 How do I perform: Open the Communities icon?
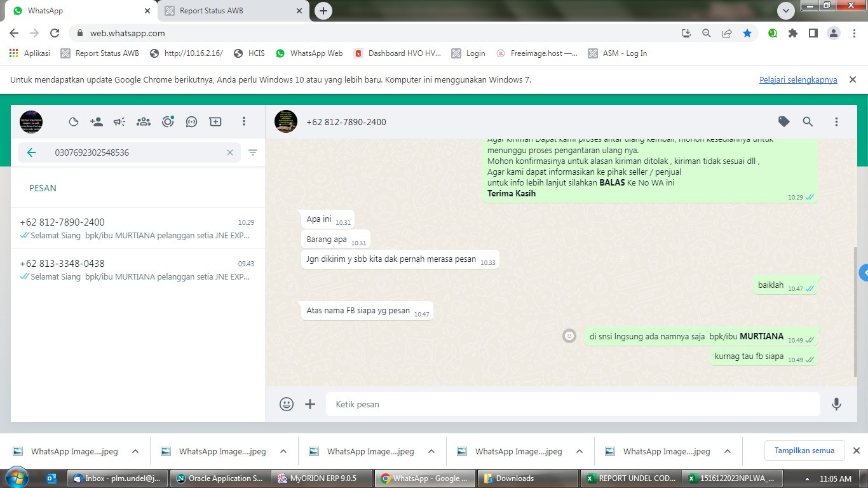coord(144,122)
